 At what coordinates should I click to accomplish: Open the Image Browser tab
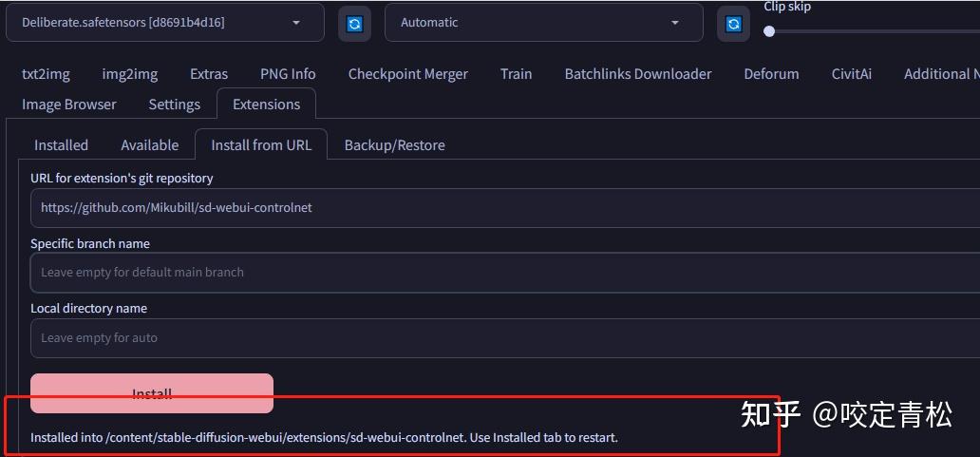click(x=69, y=105)
